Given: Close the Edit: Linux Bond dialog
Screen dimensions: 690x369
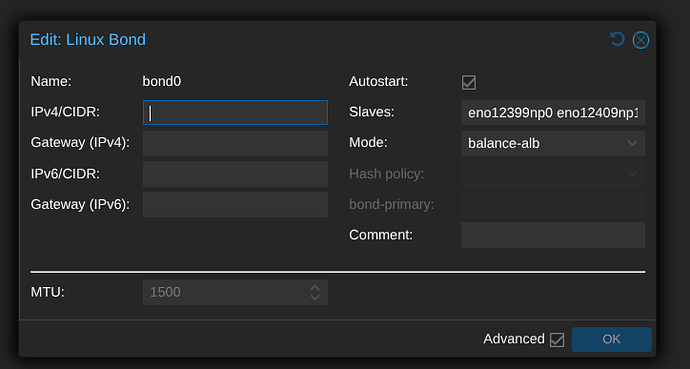Looking at the screenshot, I should tap(641, 40).
